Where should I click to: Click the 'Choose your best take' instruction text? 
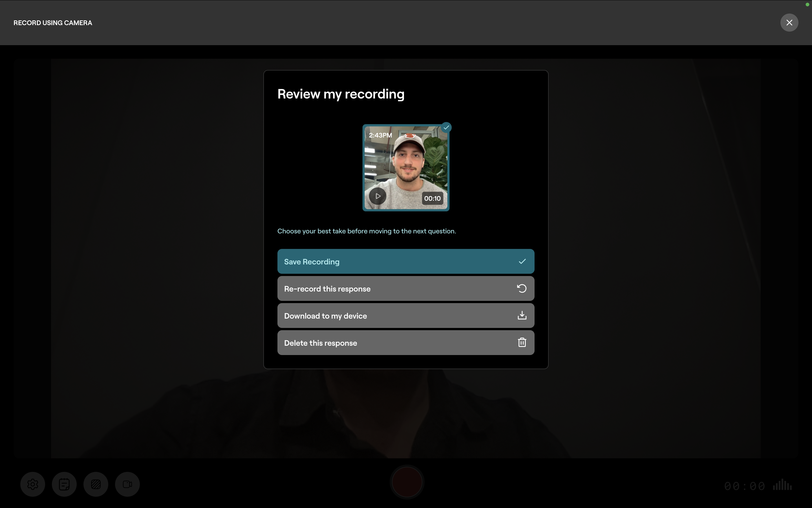coord(367,231)
